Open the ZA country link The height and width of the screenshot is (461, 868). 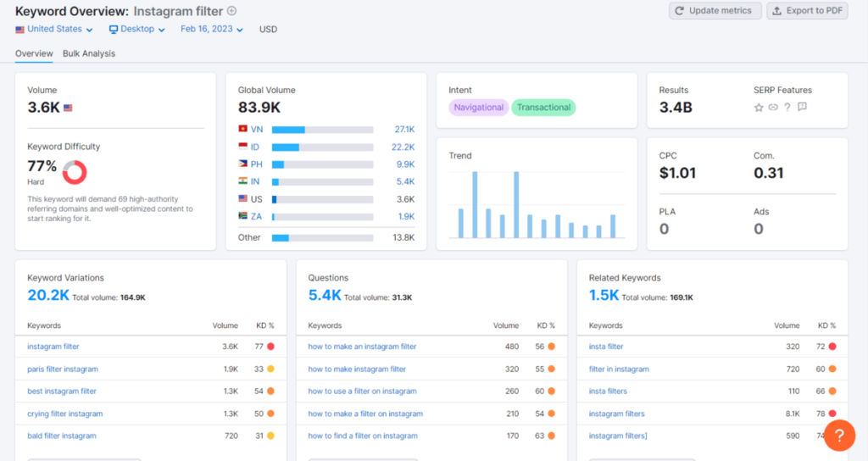[x=256, y=216]
